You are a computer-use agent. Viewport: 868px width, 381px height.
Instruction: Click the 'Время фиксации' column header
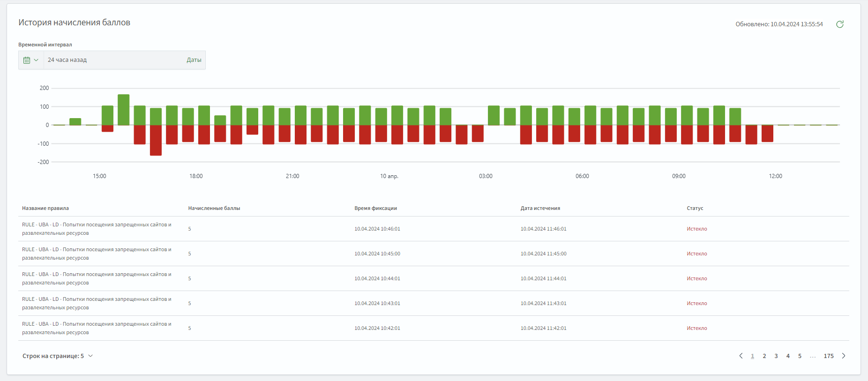pos(375,208)
